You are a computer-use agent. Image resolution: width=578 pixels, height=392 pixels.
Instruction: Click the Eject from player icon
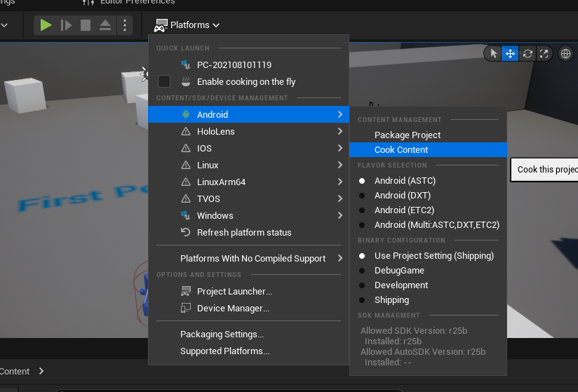tap(105, 25)
